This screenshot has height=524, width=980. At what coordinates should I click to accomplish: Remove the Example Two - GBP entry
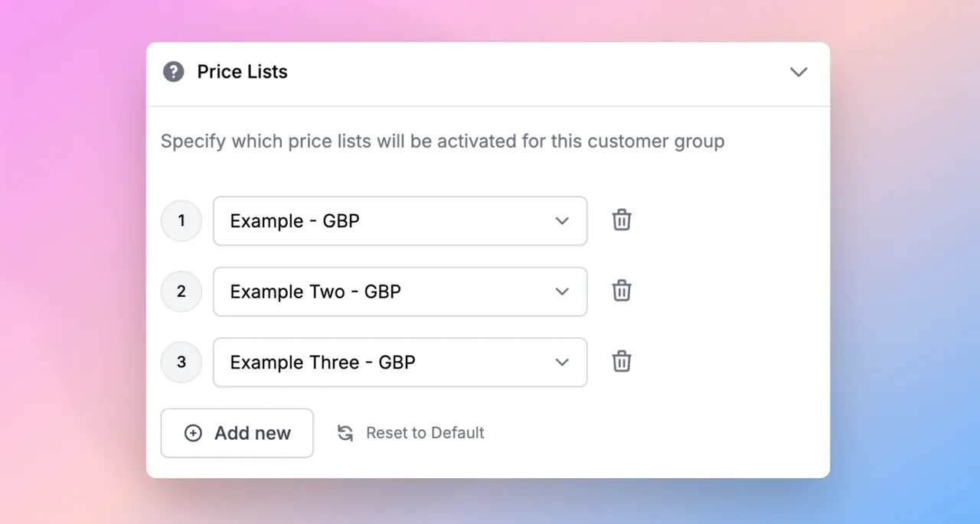click(x=621, y=291)
